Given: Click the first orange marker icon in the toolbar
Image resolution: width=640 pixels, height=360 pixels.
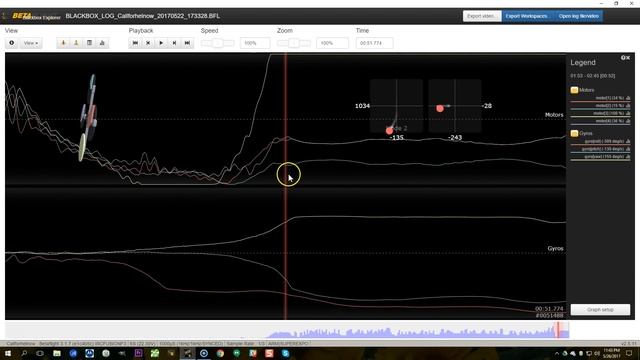Looking at the screenshot, I should coord(63,43).
